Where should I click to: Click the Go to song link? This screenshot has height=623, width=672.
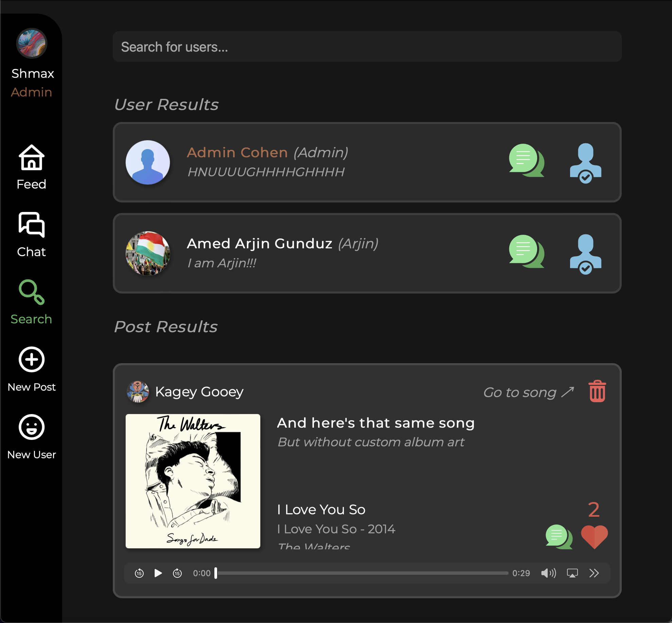click(x=528, y=392)
